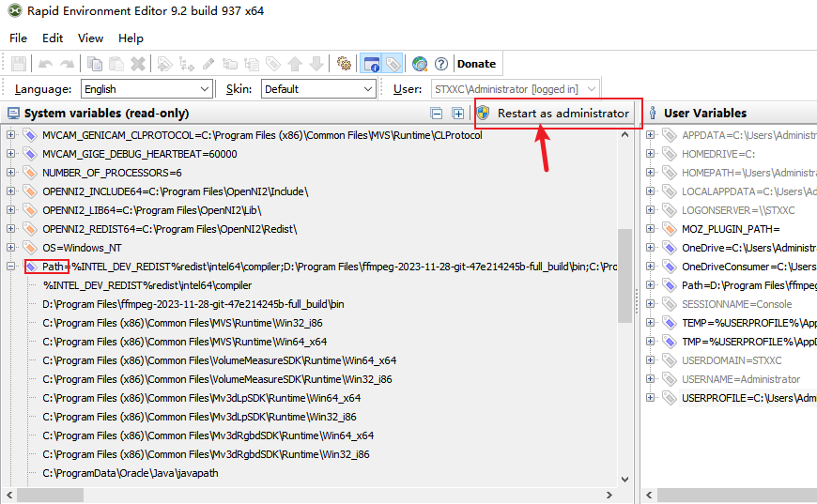Select the HOMEDRIVE=C: user variable
The height and width of the screenshot is (504, 817).
coord(718,154)
